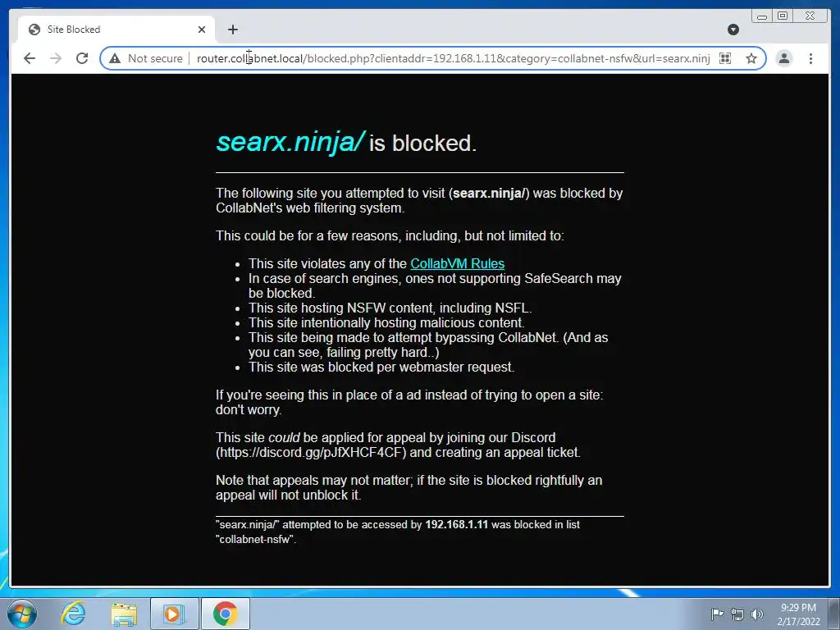Click the 'Not secure' label text
This screenshot has height=630, width=840.
(155, 58)
